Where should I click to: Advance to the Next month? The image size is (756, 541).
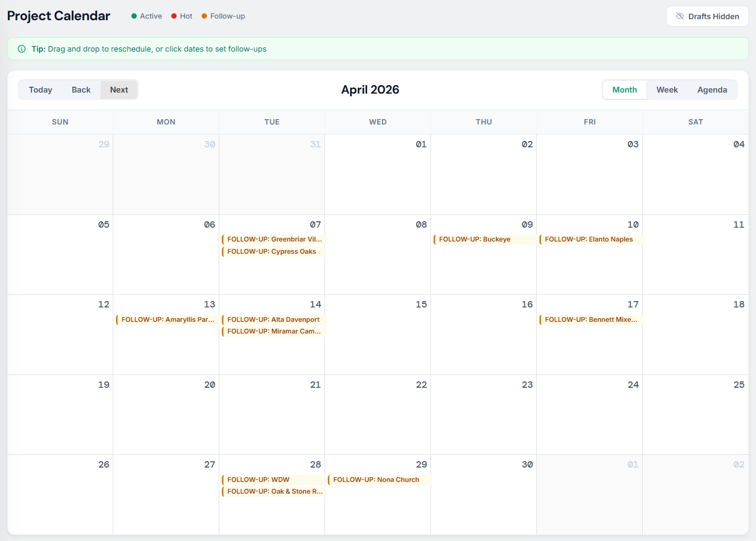(119, 90)
